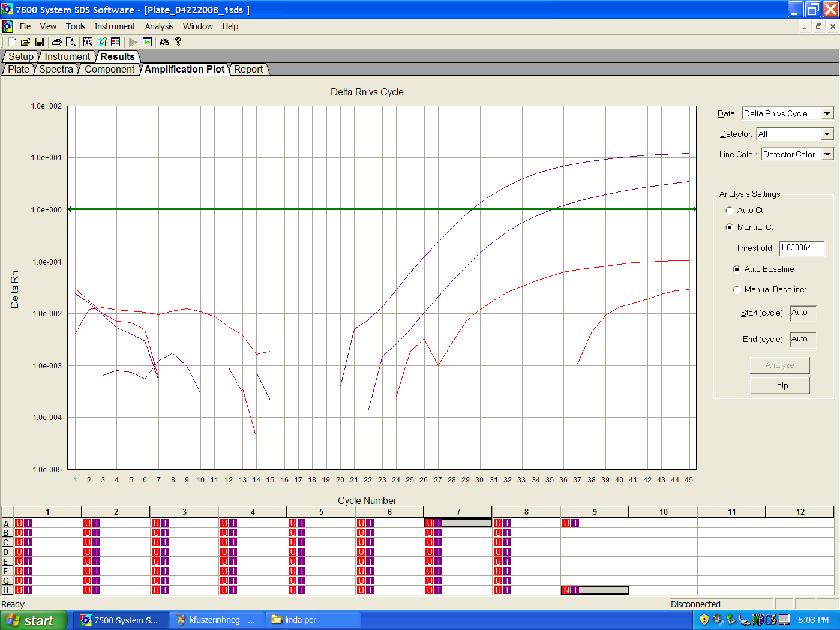Click the yellow security shield tray icon

704,620
